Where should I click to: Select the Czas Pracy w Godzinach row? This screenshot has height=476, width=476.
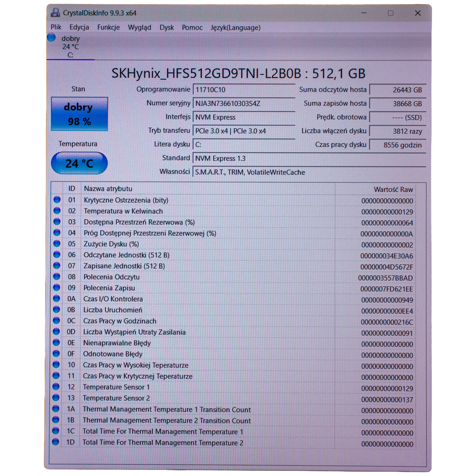click(x=233, y=321)
